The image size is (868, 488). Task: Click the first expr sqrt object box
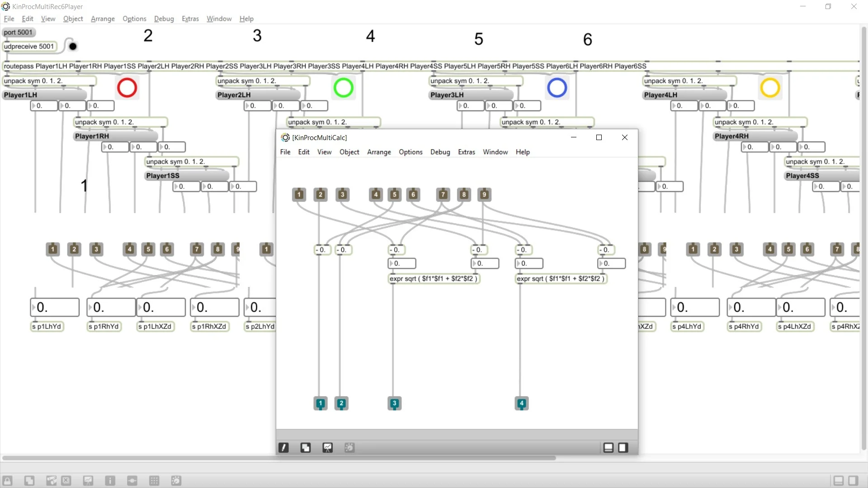pyautogui.click(x=433, y=278)
